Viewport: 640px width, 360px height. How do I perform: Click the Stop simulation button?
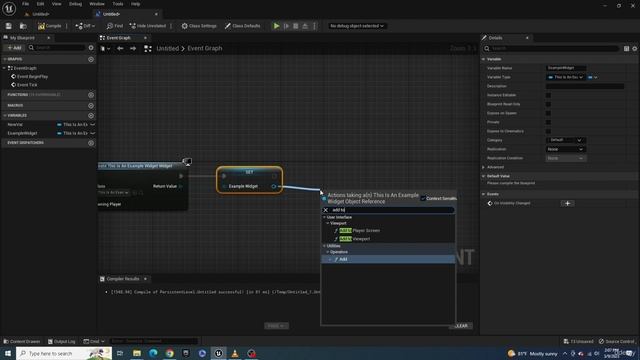pos(296,26)
